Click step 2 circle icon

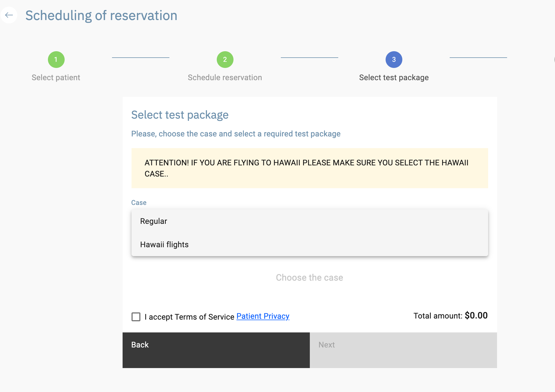pos(225,60)
